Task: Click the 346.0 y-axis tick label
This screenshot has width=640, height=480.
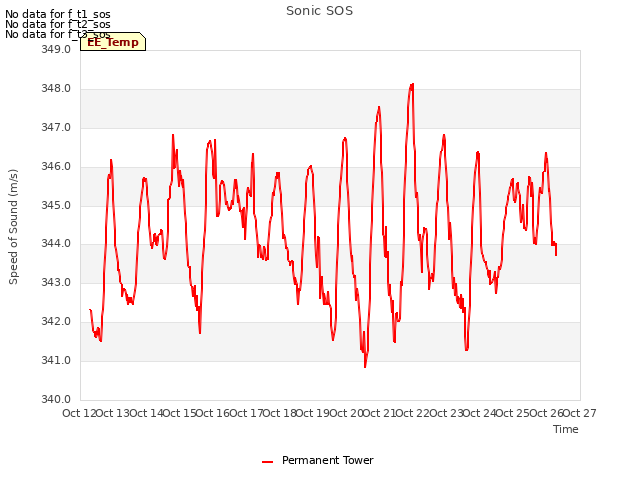Action: 56,167
